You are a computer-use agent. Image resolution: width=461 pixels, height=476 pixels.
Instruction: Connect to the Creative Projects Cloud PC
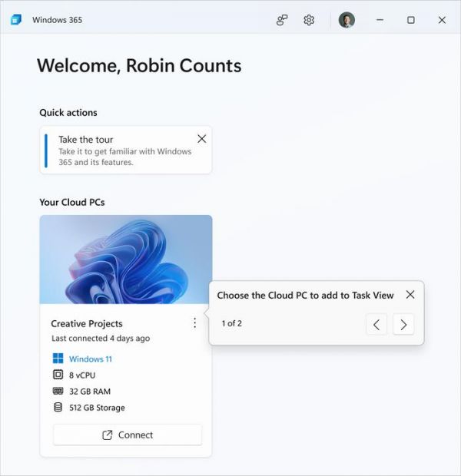(128, 435)
